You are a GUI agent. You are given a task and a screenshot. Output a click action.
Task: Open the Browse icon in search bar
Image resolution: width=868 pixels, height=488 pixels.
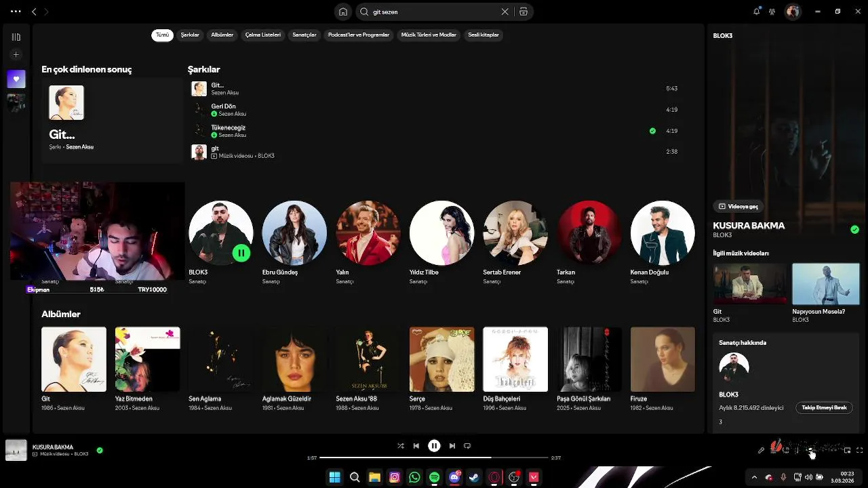pyautogui.click(x=524, y=12)
